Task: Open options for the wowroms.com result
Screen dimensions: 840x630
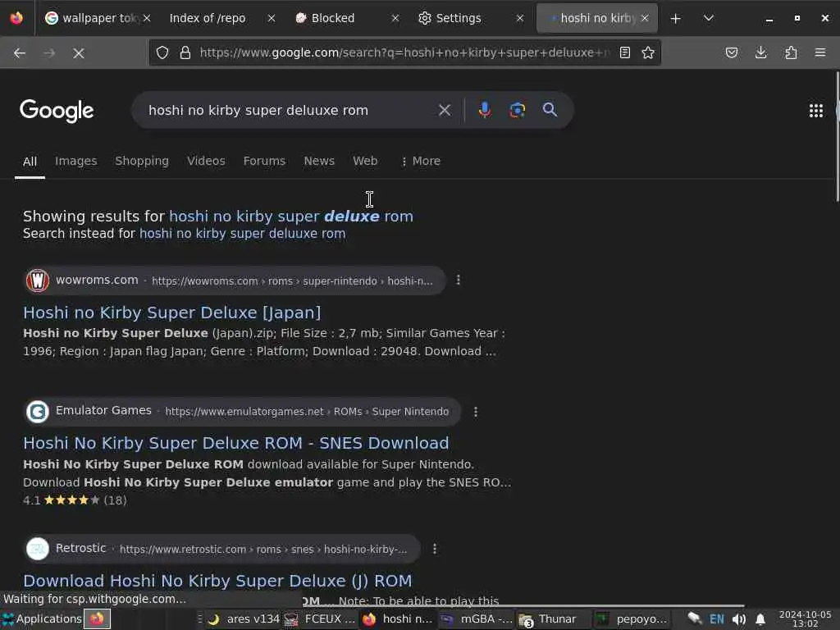Action: click(x=458, y=281)
